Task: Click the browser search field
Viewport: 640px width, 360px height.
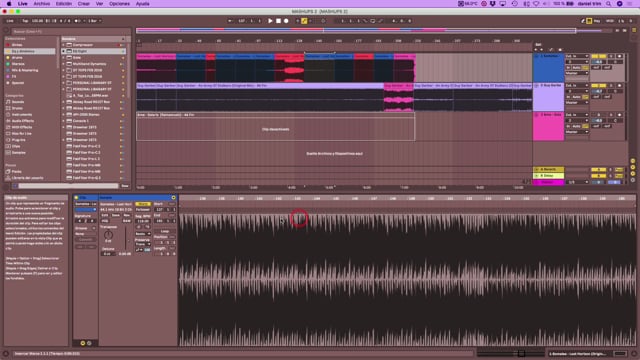Action: [x=69, y=31]
